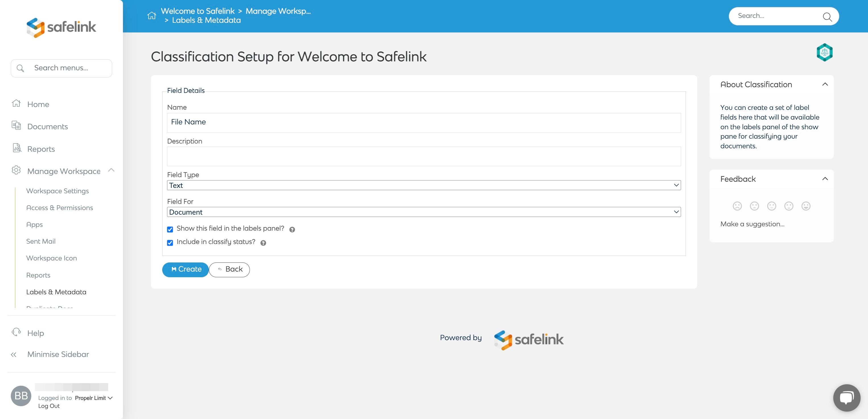The width and height of the screenshot is (868, 419).
Task: Click help icon beside classify status option
Action: 263,243
